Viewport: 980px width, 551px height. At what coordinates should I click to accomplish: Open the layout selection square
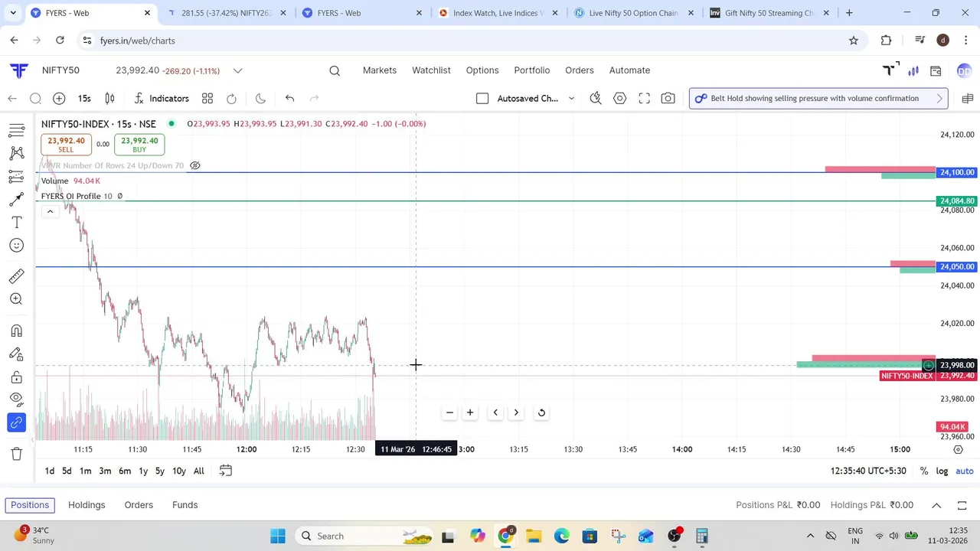pyautogui.click(x=482, y=98)
